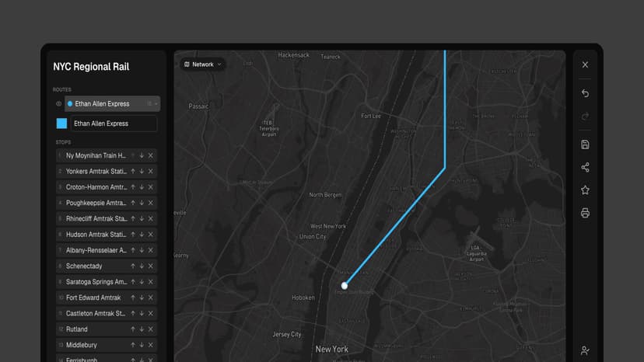The height and width of the screenshot is (362, 644).
Task: Remove the Ny Moynihan Train Hall stop
Action: pos(151,155)
